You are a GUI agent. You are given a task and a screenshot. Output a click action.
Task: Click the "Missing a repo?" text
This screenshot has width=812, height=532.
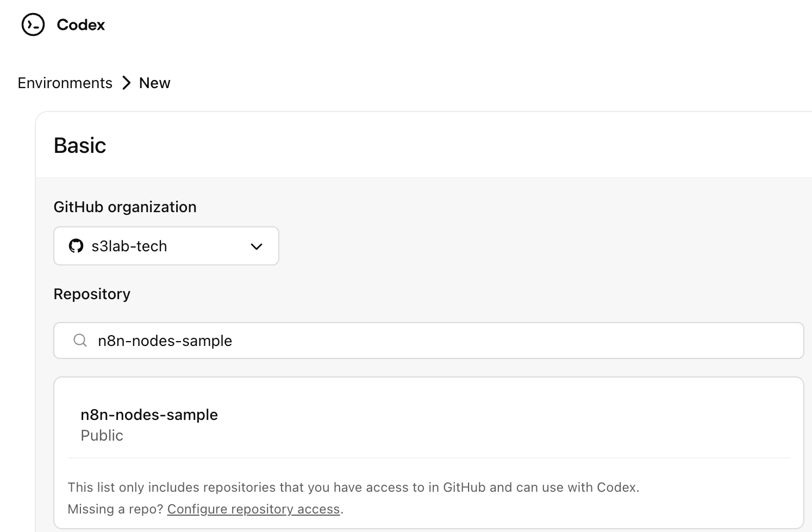[x=115, y=509]
